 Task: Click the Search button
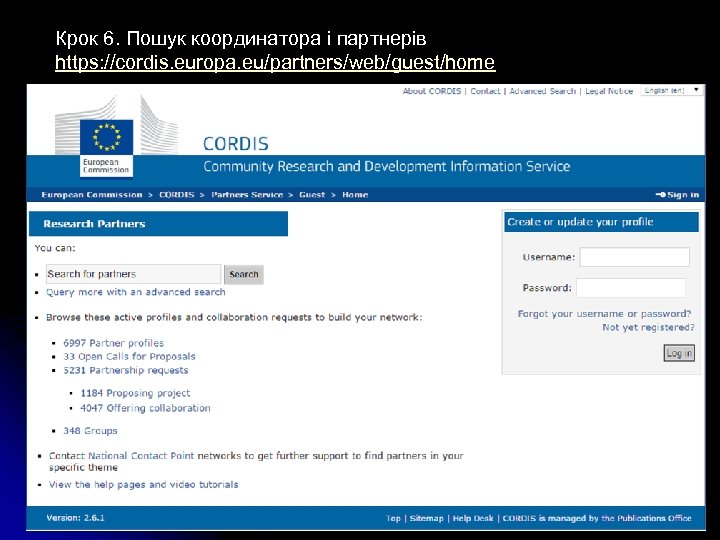pos(244,275)
